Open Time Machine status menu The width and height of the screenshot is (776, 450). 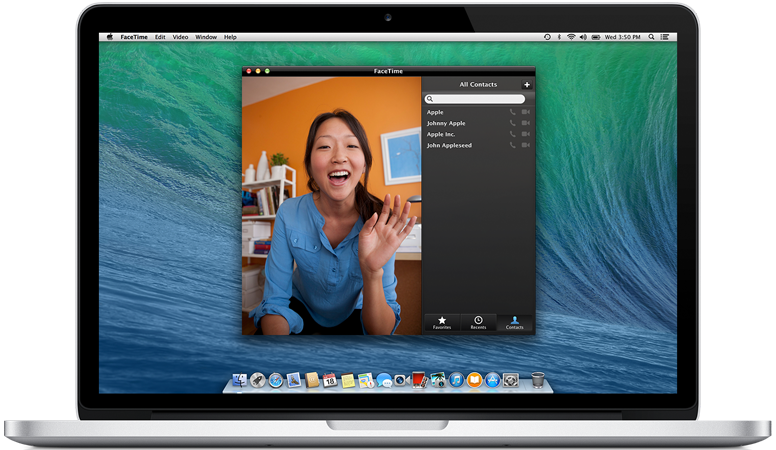pos(547,37)
